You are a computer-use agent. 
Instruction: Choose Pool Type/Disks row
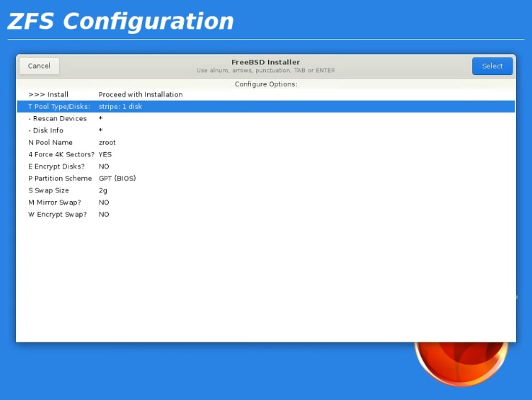[x=59, y=107]
